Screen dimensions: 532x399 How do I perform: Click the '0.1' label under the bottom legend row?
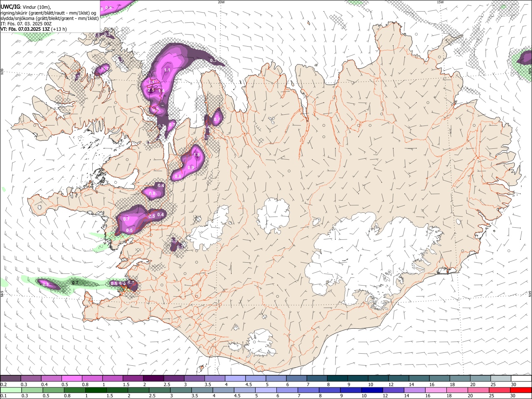[4, 396]
